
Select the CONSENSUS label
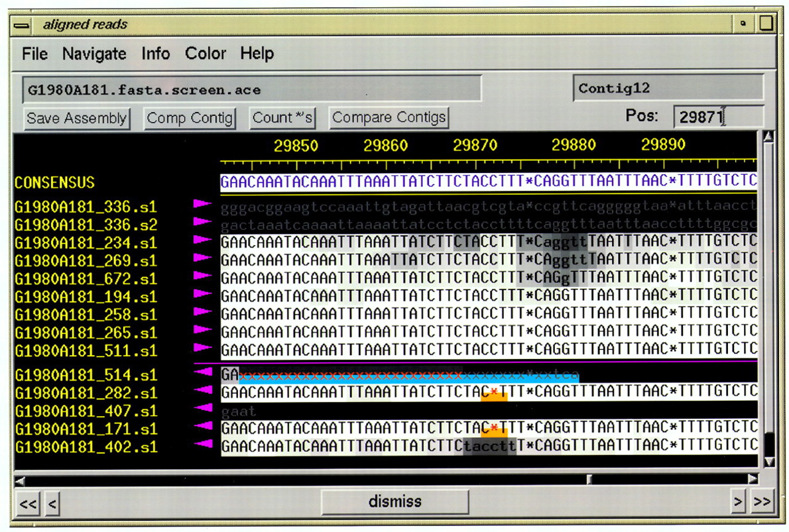54,183
